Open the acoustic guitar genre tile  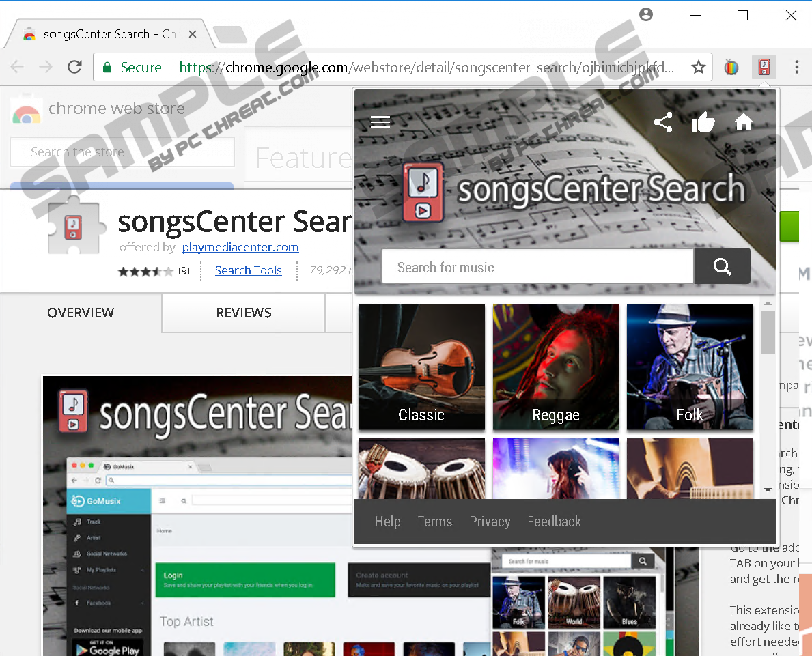coord(690,468)
